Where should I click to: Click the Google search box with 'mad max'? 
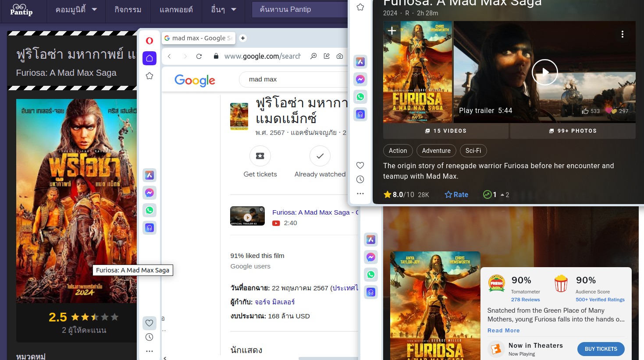294,79
